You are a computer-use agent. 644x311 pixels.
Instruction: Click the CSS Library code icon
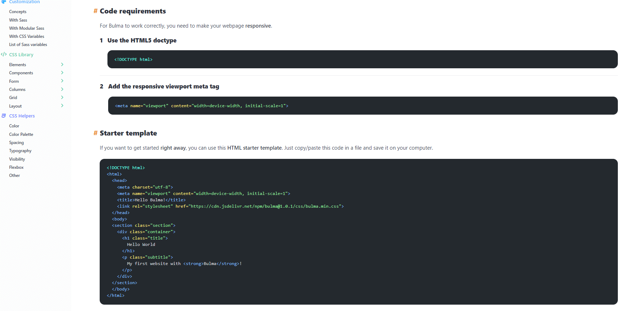[4, 54]
